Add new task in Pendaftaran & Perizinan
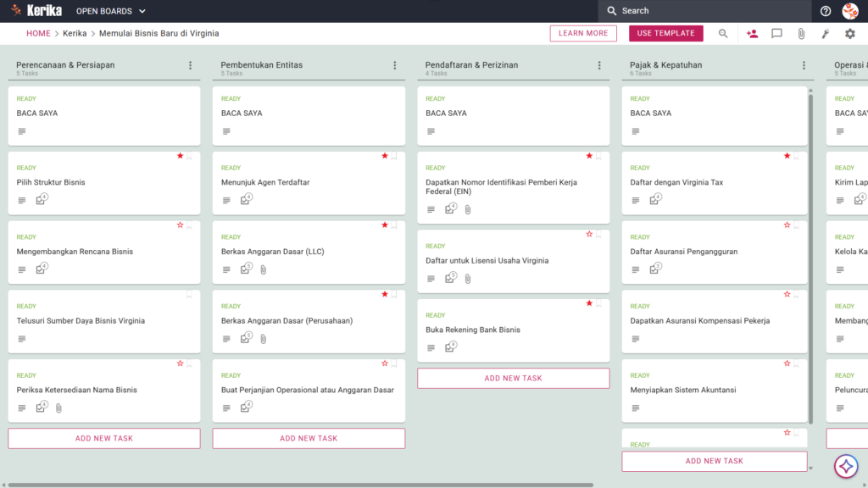The width and height of the screenshot is (868, 488). (x=514, y=379)
